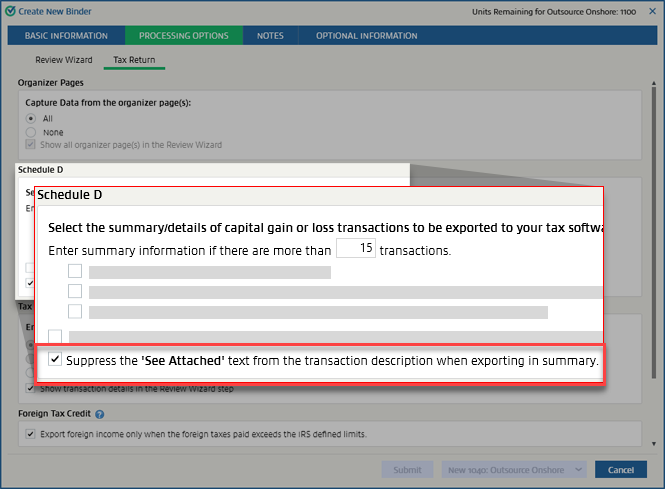Toggle Show all organizer pages in Review Wizard
The height and width of the screenshot is (489, 665).
click(30, 145)
